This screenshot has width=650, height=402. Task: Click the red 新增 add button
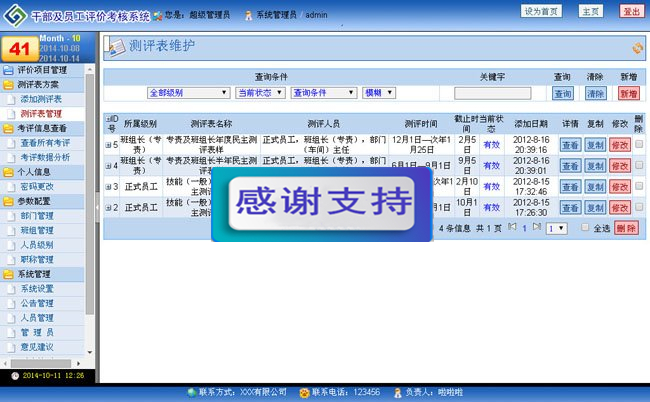[628, 94]
